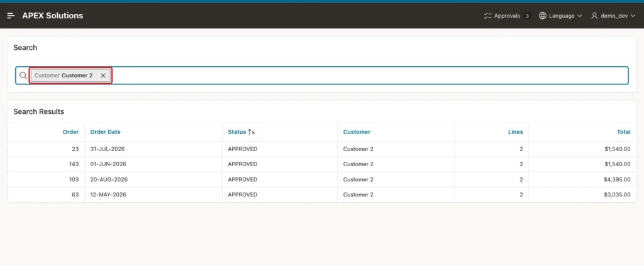Click order date 31-JUL-2026
644x265 pixels.
tap(108, 149)
